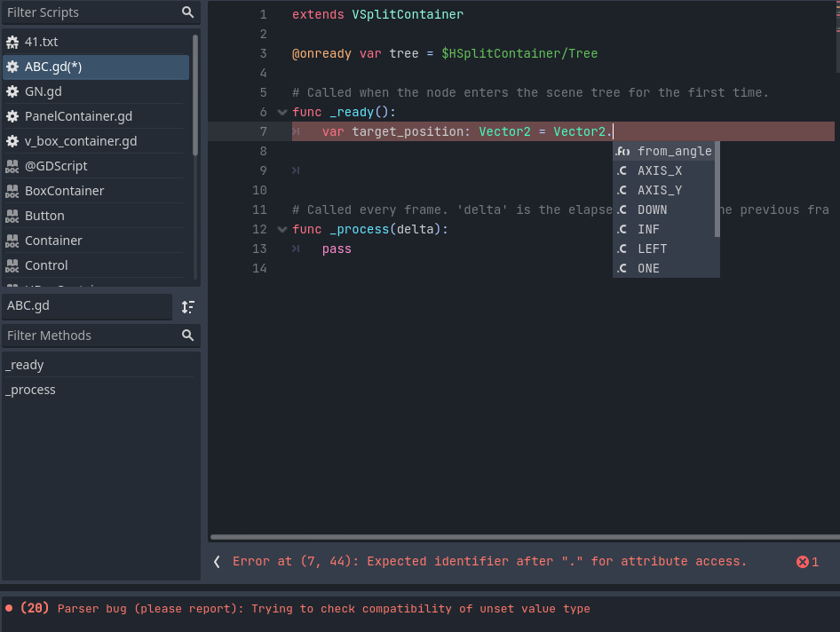Click inside the Filter Methods input field
The height and width of the screenshot is (632, 840).
pyautogui.click(x=89, y=336)
